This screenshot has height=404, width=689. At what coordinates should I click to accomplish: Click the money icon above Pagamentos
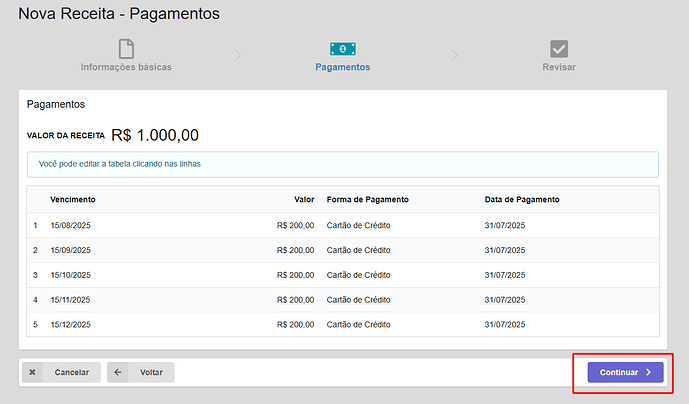[x=343, y=49]
